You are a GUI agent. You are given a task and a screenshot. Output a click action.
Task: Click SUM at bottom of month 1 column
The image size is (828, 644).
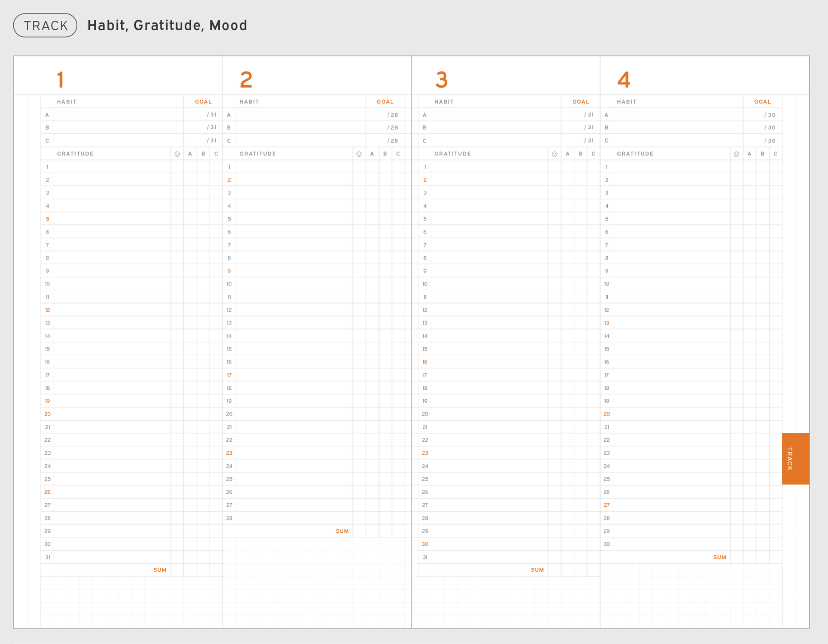click(160, 569)
